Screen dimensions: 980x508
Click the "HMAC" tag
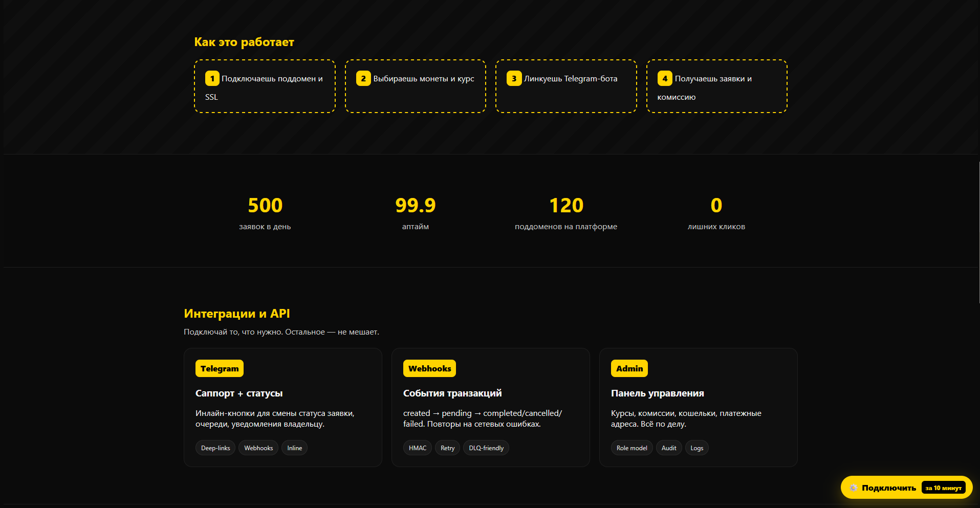coord(418,448)
